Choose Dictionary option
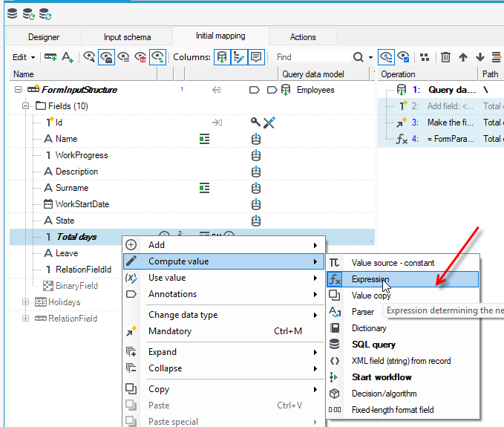This screenshot has height=427, width=504. [x=403, y=328]
